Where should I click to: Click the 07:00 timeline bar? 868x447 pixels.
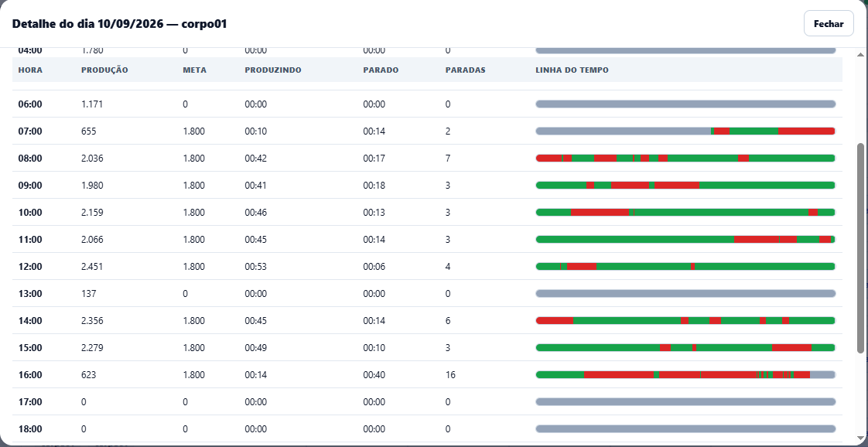click(685, 131)
